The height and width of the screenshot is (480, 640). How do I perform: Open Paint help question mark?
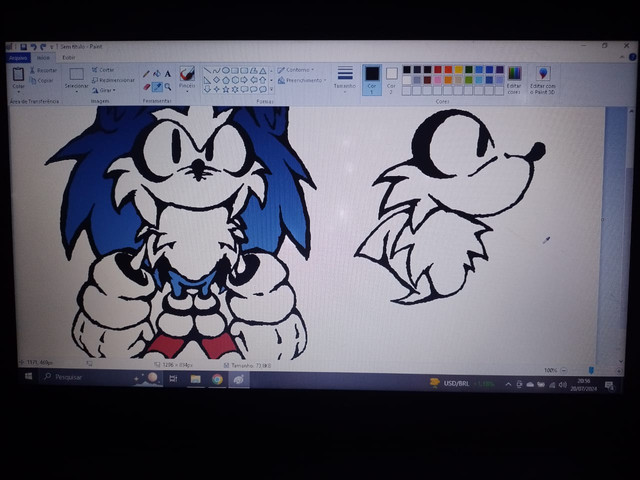pyautogui.click(x=633, y=57)
